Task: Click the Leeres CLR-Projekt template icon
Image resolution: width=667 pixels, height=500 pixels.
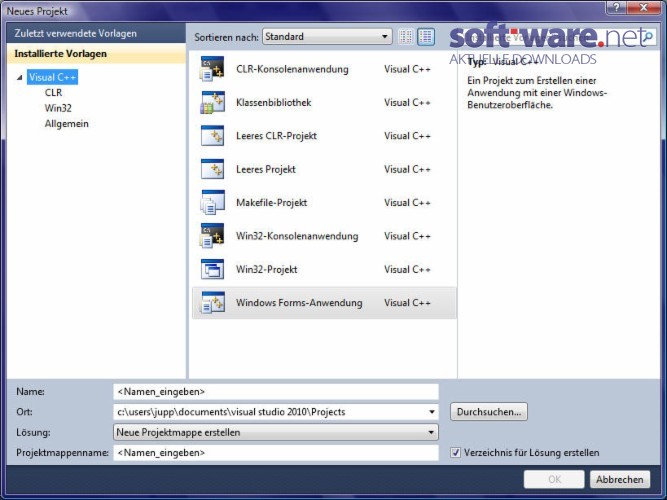Action: coord(212,136)
